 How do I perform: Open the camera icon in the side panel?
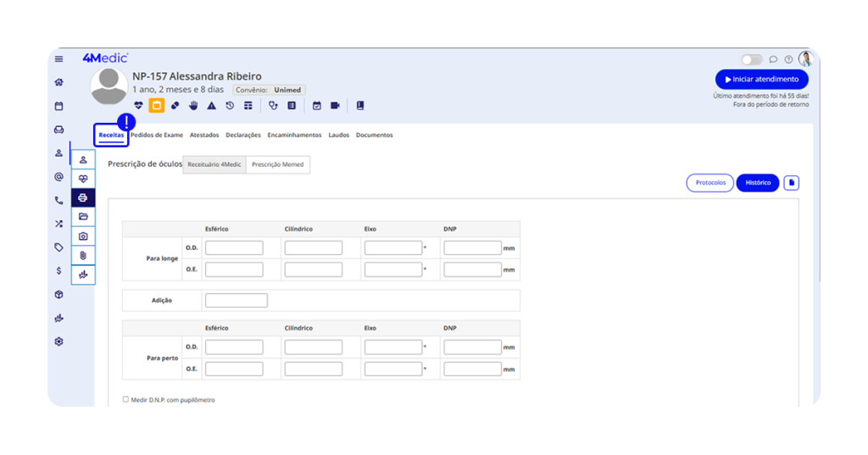83,236
